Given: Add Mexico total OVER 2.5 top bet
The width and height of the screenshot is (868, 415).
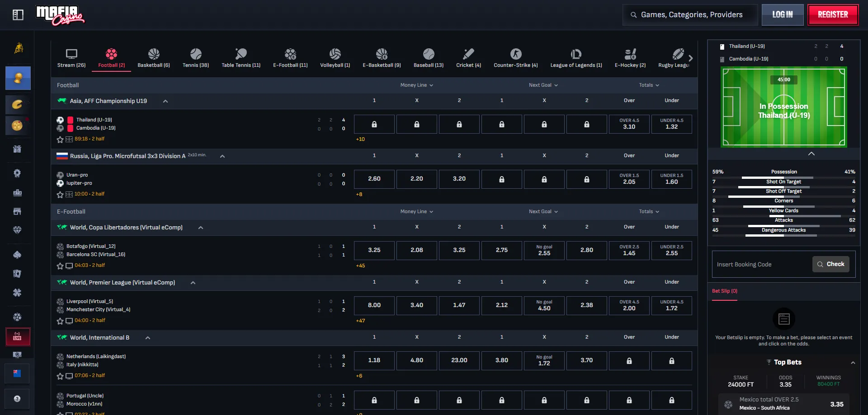Looking at the screenshot, I should click(784, 404).
